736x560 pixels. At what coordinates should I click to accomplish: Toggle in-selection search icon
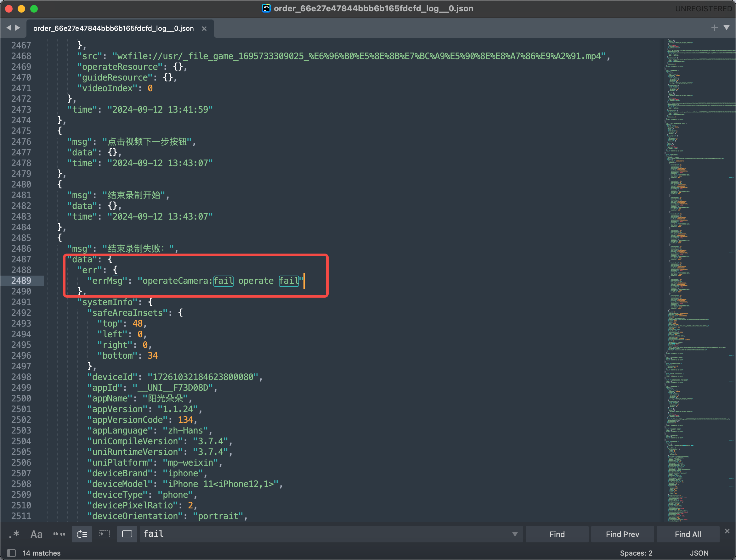click(x=105, y=534)
